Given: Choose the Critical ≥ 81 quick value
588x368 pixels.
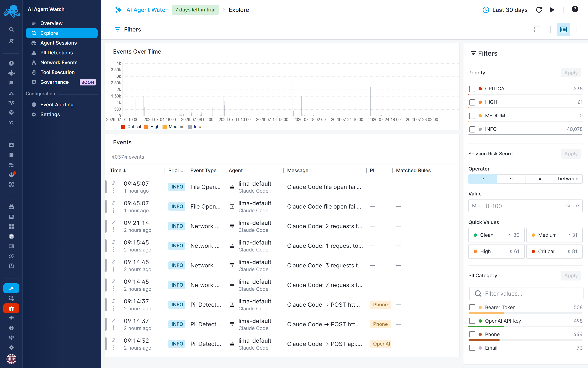Looking at the screenshot, I should pos(554,251).
